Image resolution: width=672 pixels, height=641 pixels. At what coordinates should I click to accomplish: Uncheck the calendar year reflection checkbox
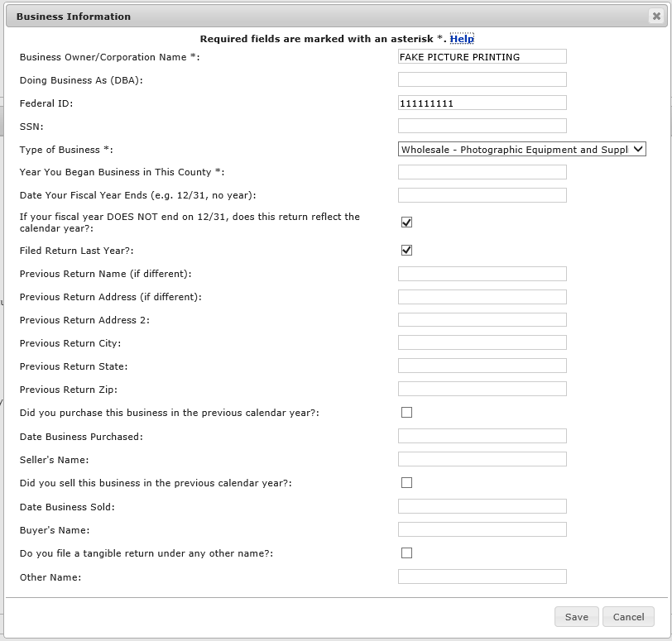[x=406, y=222]
